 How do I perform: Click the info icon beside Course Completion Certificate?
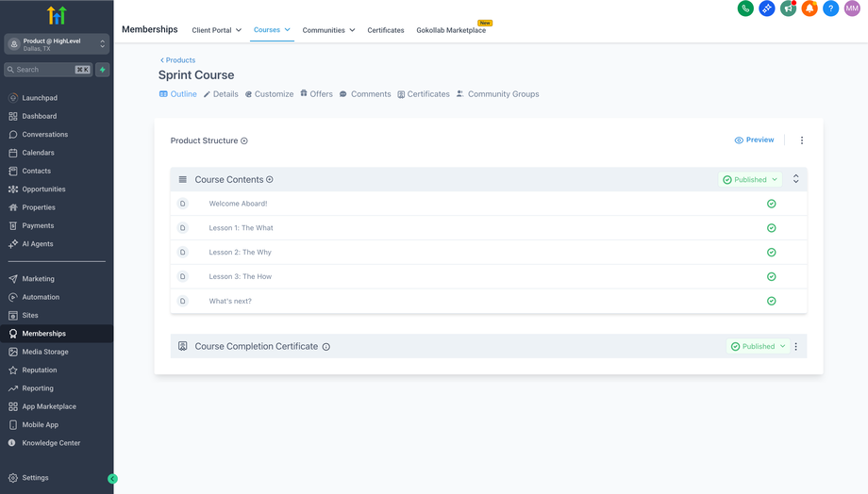[326, 347]
